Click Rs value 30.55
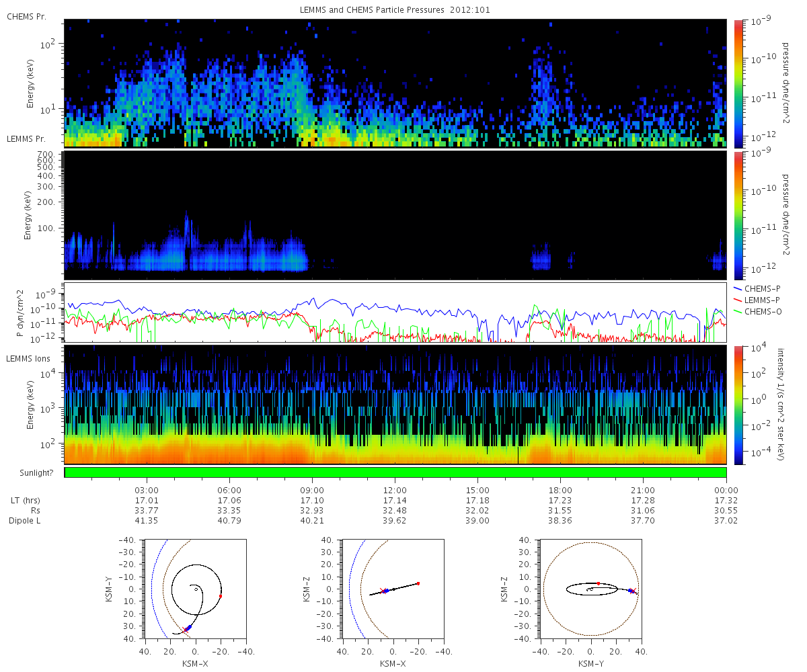 coord(726,510)
